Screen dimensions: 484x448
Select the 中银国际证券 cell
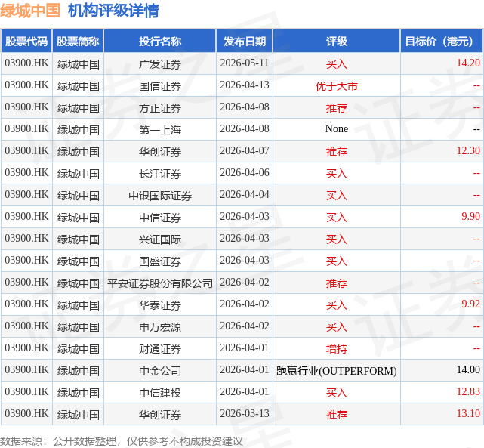(160, 196)
